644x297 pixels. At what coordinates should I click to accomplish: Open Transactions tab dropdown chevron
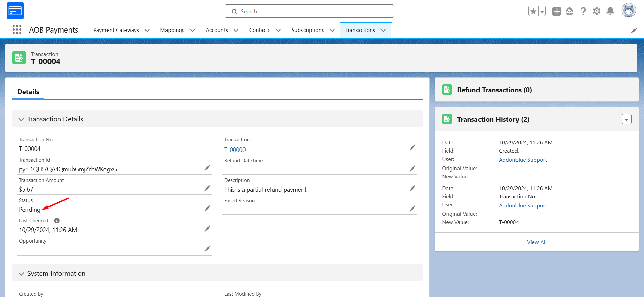tap(383, 30)
